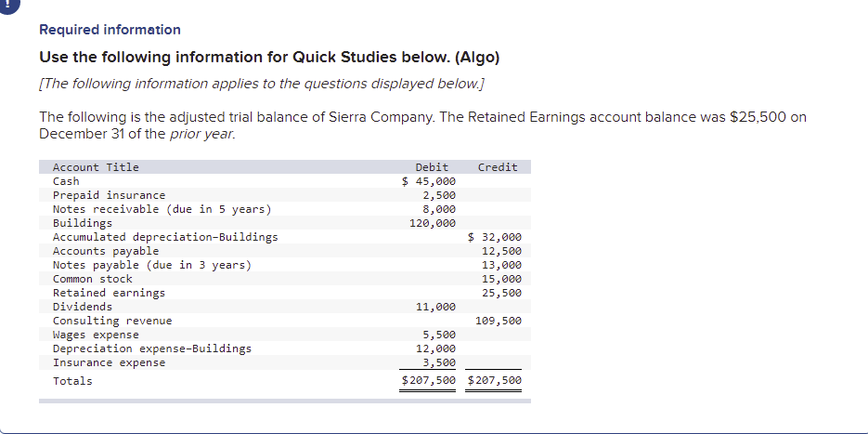
Task: Click the 12,000 Depreciation expense debit
Action: (x=435, y=349)
